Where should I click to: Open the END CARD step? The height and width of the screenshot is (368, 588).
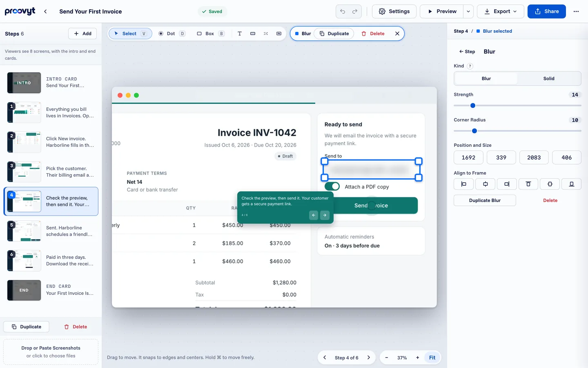pos(51,290)
